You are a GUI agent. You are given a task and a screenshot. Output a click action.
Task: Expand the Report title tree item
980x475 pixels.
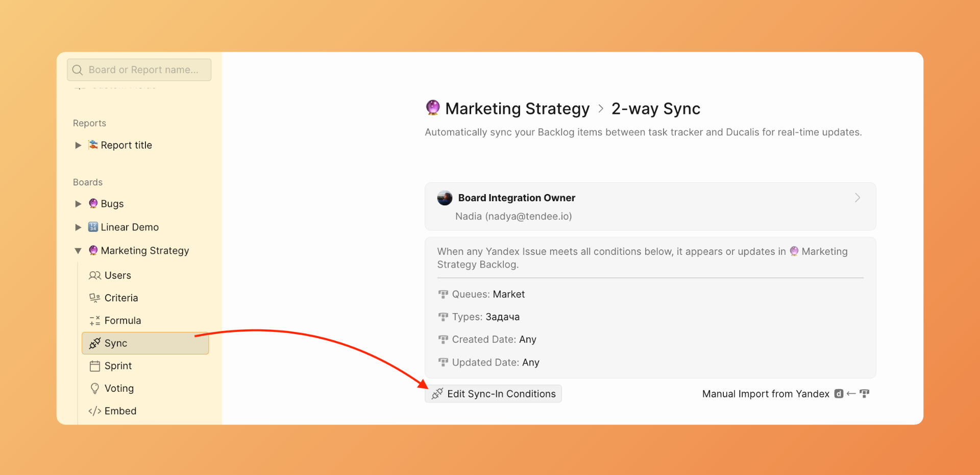tap(78, 146)
